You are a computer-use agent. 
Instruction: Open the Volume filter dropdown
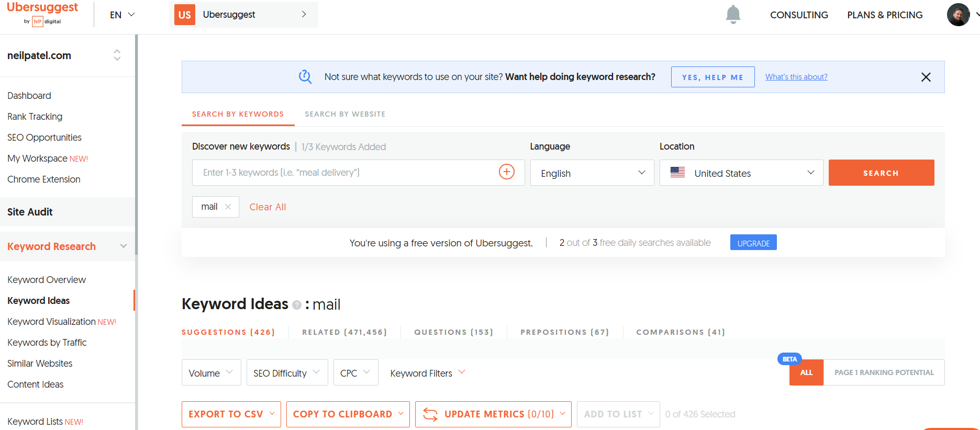click(211, 372)
